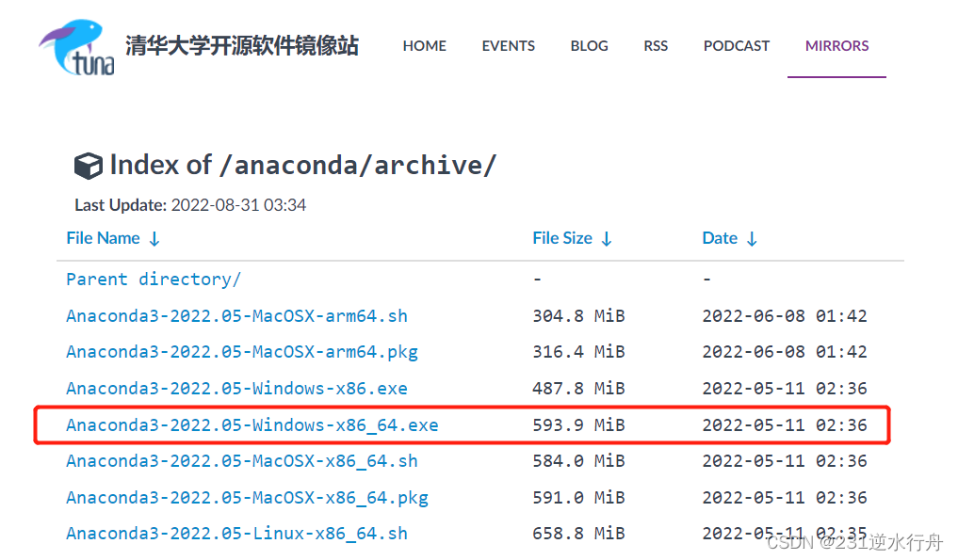
Task: Sort by File Size arrow
Action: 606,239
